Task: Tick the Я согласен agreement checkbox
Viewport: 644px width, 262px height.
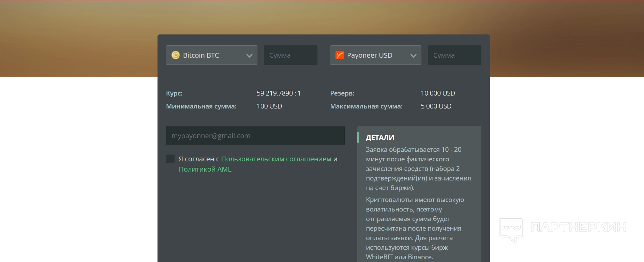Action: [170, 159]
